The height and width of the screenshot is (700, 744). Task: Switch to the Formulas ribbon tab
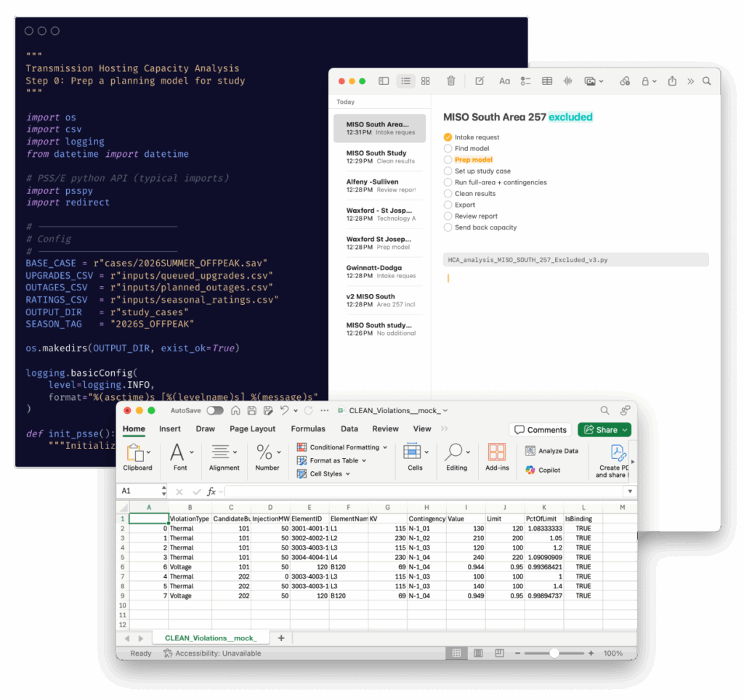tap(308, 429)
